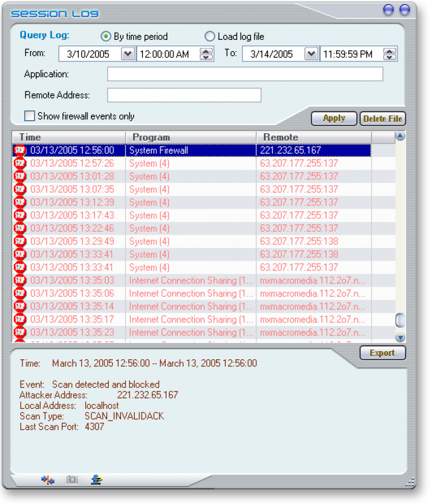Click the Last Scan Port value 4307
This screenshot has height=504, width=432.
(94, 427)
